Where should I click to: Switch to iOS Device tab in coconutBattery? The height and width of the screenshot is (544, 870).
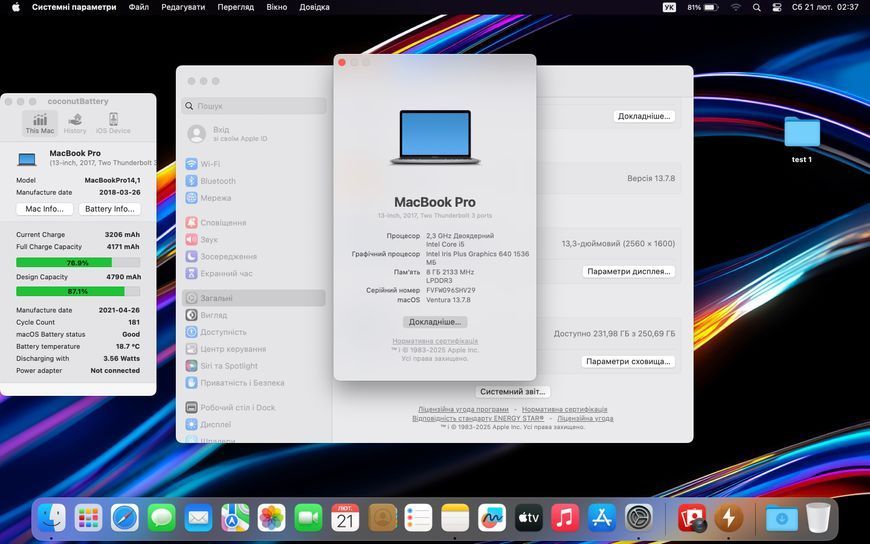pos(113,123)
